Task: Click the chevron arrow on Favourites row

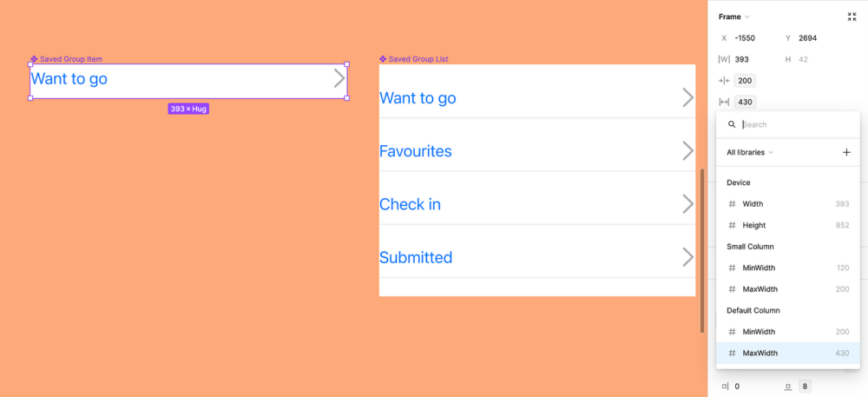Action: tap(687, 151)
